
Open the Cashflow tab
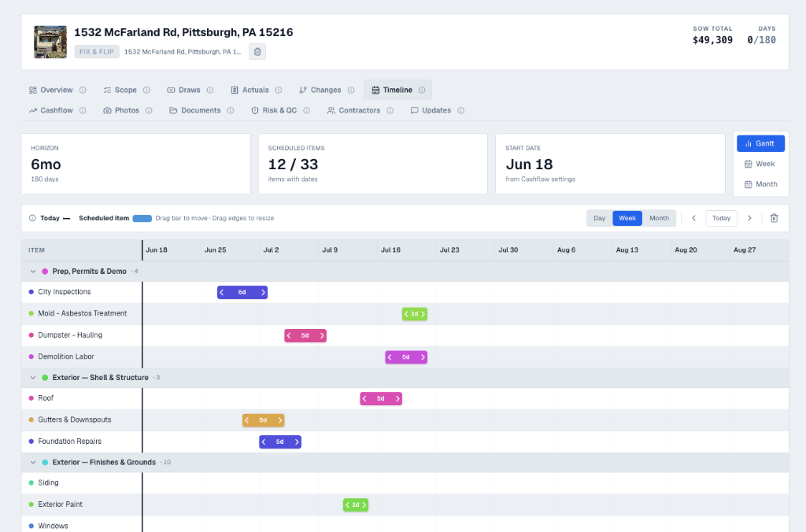tap(51, 110)
